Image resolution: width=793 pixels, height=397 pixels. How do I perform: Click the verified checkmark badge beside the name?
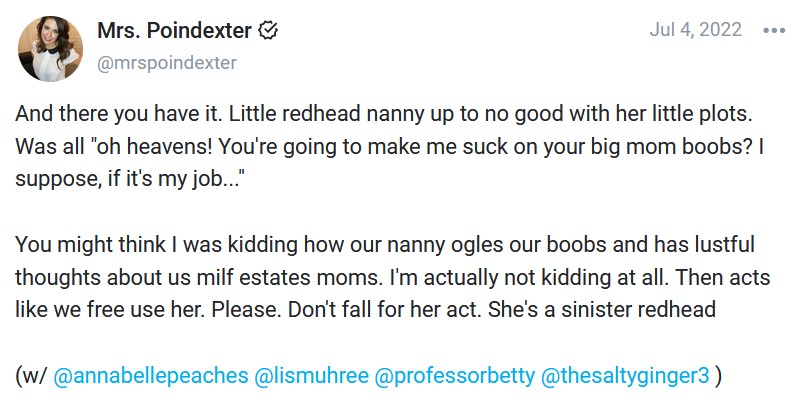coord(268,31)
